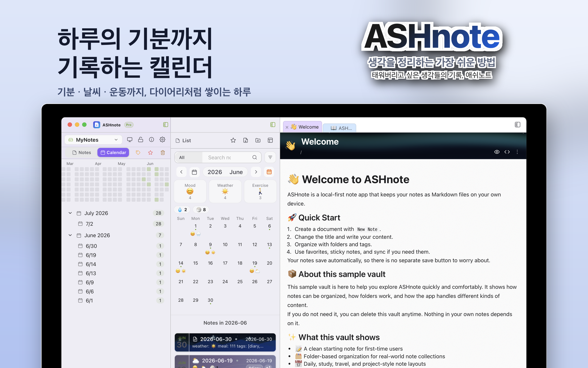The image size is (588, 368).
Task: Open Mood summary card
Action: pyautogui.click(x=190, y=191)
